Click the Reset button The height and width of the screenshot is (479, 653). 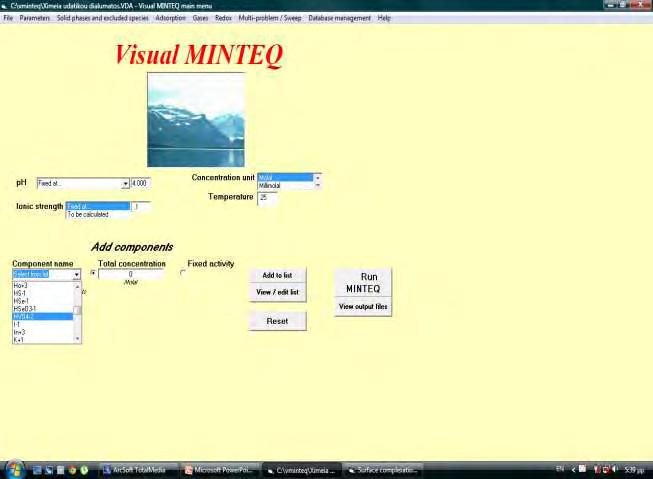[x=277, y=321]
